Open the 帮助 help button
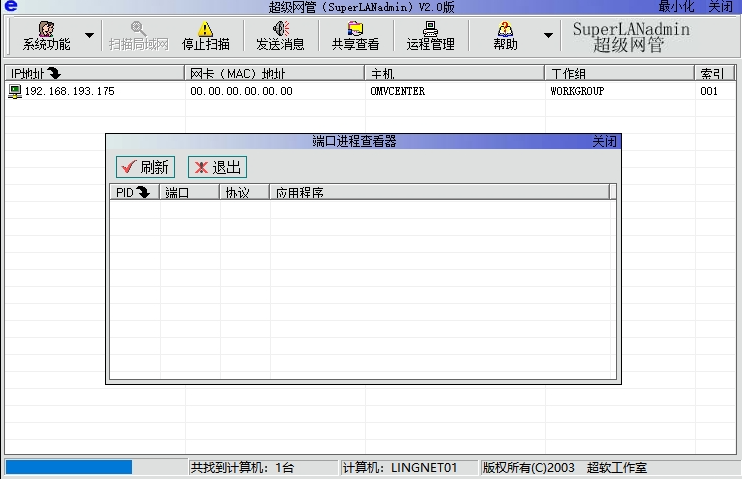 [x=505, y=36]
